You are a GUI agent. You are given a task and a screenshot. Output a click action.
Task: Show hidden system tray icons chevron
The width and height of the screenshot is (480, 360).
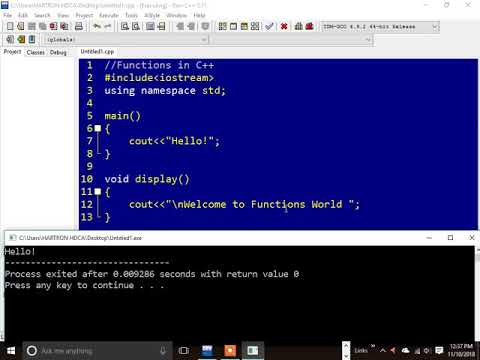383,351
